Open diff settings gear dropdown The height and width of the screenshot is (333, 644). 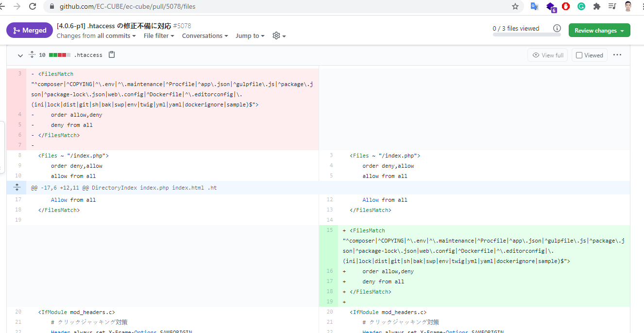click(279, 36)
